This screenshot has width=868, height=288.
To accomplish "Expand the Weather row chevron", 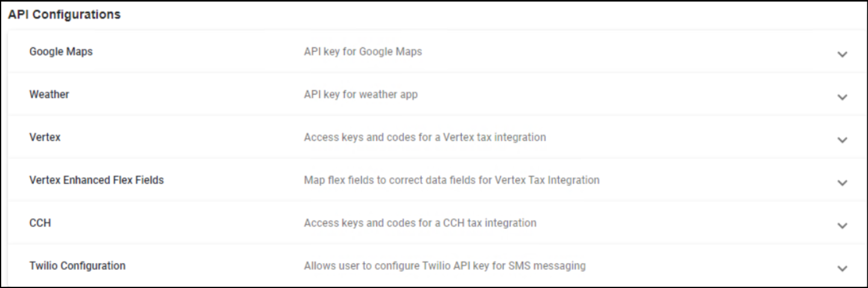I will point(842,97).
